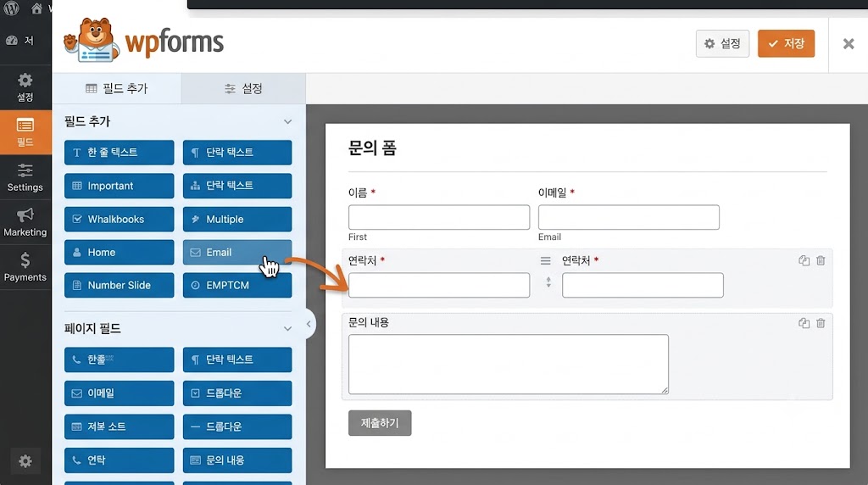Open the dashboard gauge icon labeled 저
This screenshot has height=485, width=868.
(20, 41)
